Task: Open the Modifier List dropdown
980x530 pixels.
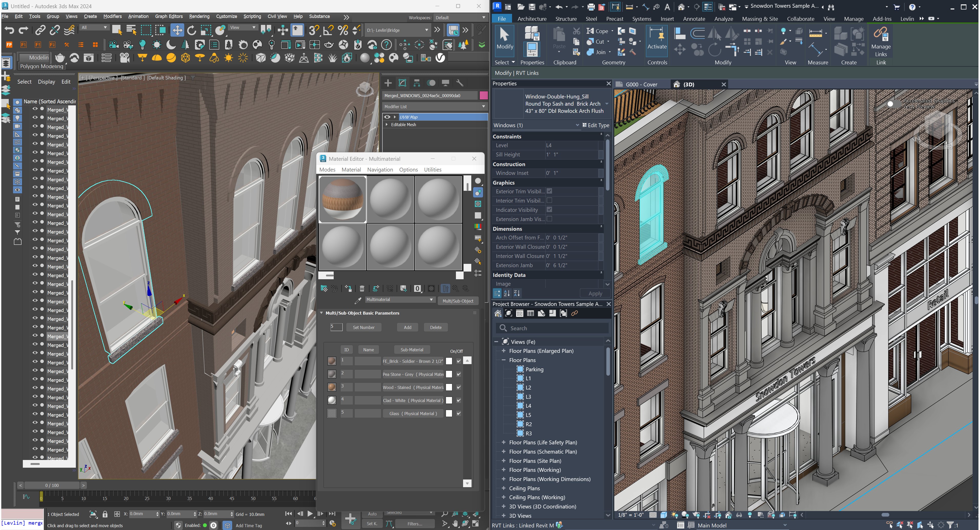Action: pyautogui.click(x=434, y=107)
